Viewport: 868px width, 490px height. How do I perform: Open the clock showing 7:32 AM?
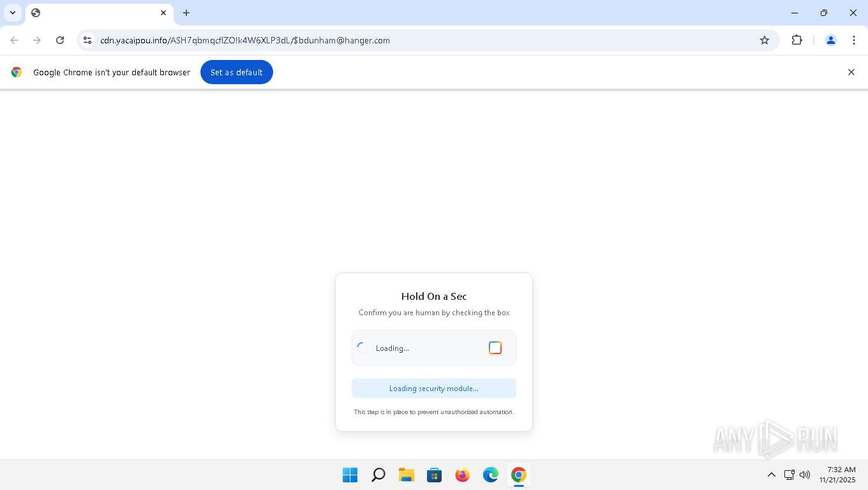[837, 475]
